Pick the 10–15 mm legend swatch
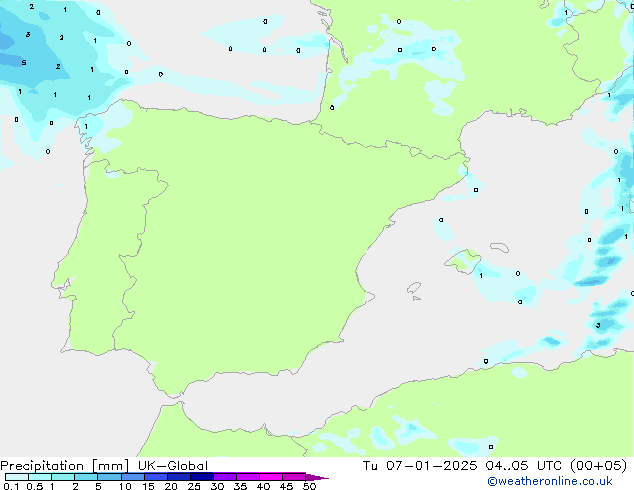The width and height of the screenshot is (634, 490). pos(133,477)
